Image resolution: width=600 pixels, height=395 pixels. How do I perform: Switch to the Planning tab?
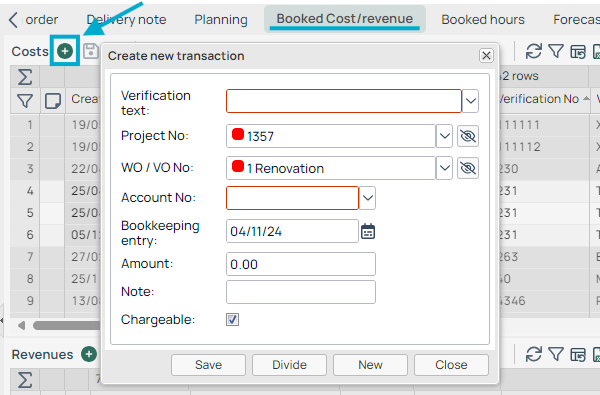[221, 20]
